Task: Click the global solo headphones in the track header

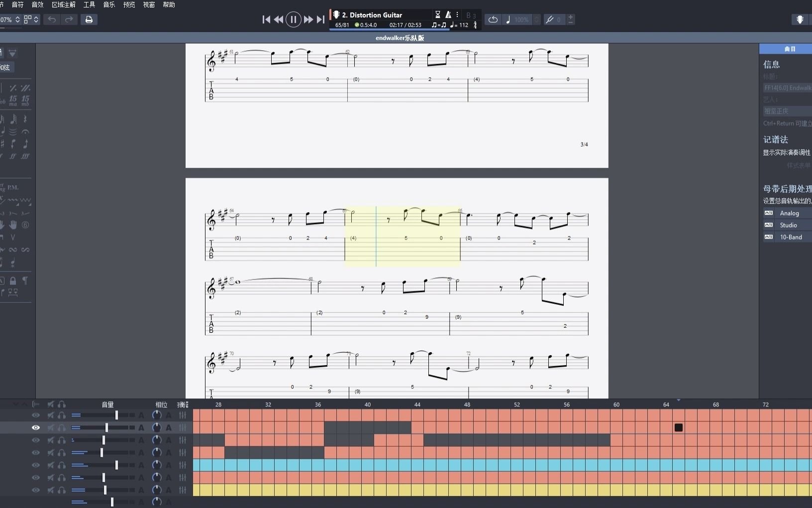Action: pos(62,404)
